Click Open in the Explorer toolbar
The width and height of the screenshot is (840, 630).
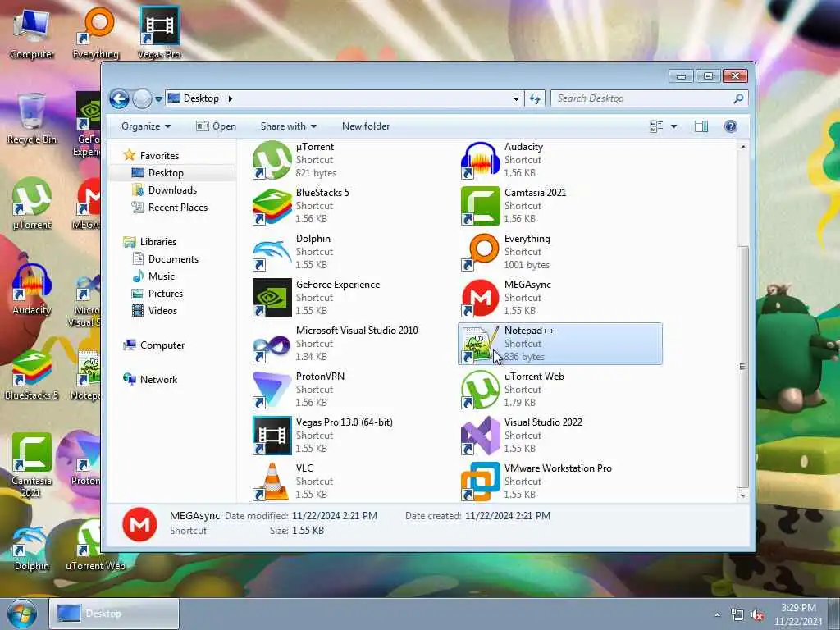(x=217, y=126)
